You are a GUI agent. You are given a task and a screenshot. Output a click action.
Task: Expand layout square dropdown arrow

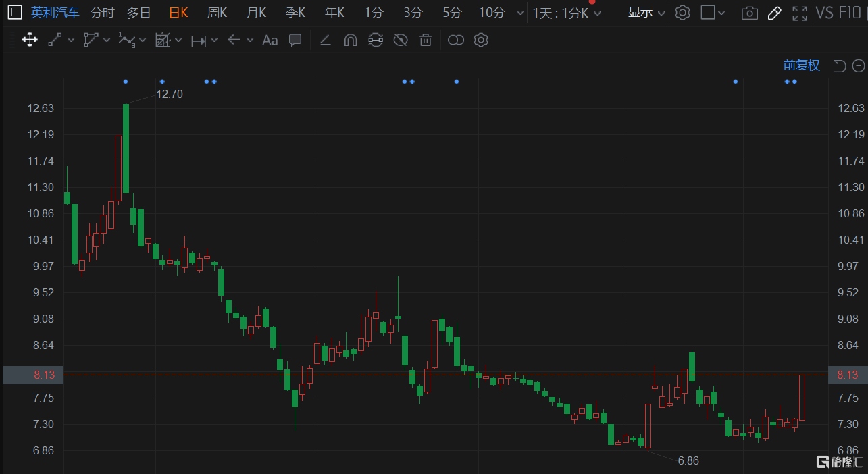pos(722,13)
